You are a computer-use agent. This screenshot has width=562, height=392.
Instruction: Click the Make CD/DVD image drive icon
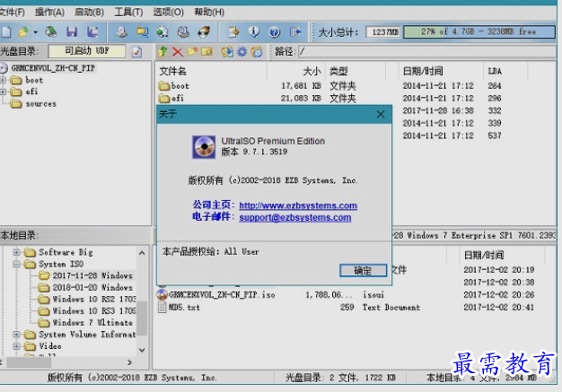coord(122,32)
